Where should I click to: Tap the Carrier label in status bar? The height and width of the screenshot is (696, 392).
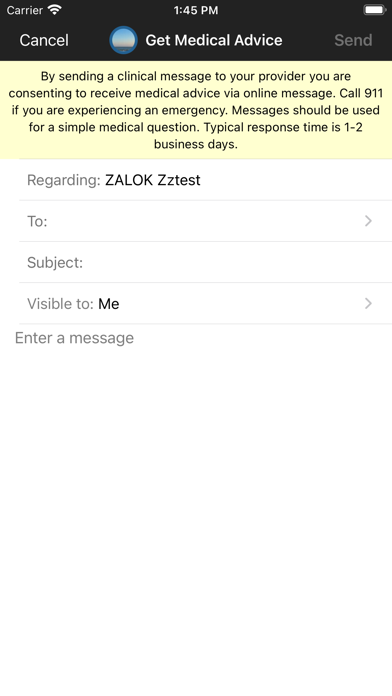point(24,10)
